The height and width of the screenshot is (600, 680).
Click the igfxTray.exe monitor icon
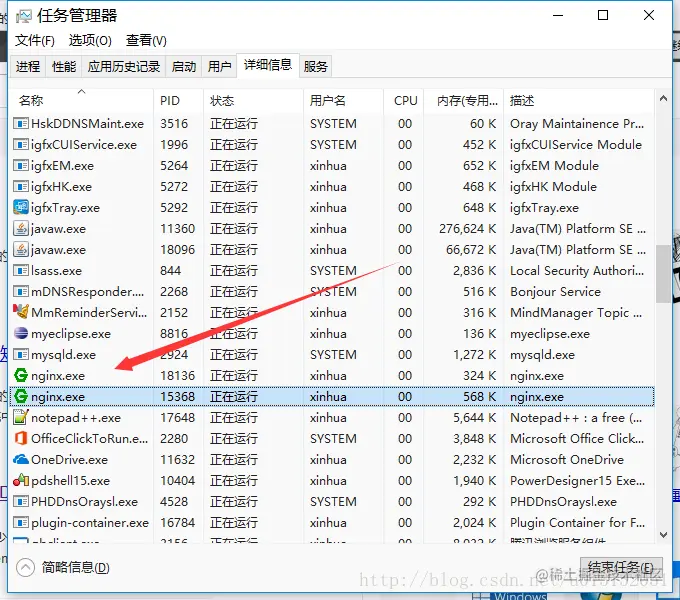click(21, 207)
